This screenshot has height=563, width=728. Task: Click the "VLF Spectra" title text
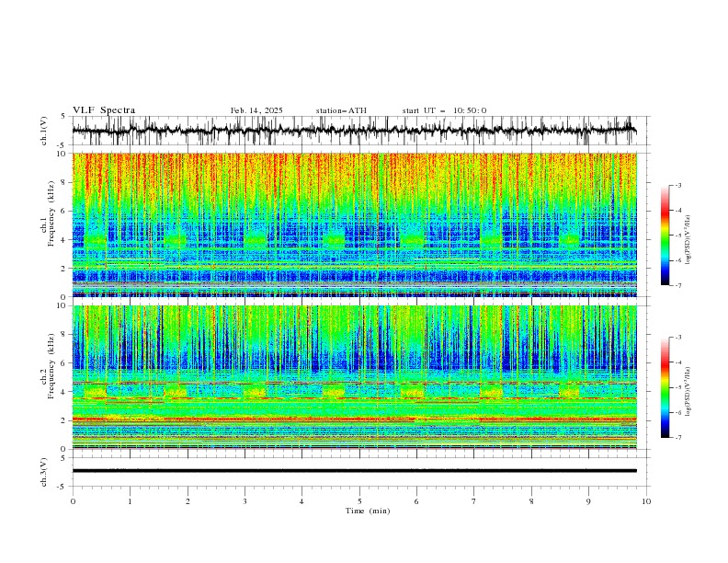pos(104,110)
